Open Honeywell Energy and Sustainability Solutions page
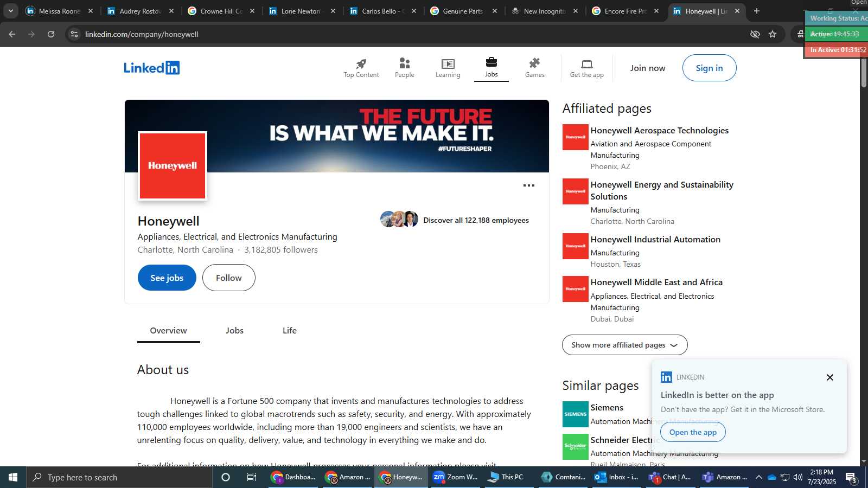 pyautogui.click(x=662, y=190)
